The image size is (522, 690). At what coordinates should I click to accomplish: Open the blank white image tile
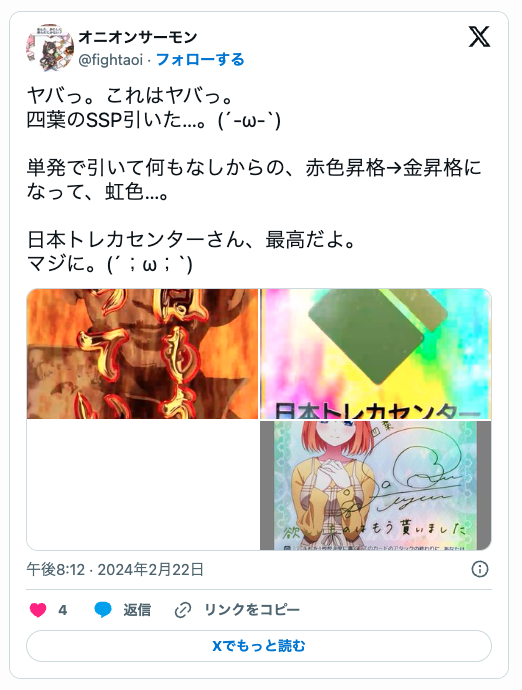coord(143,485)
